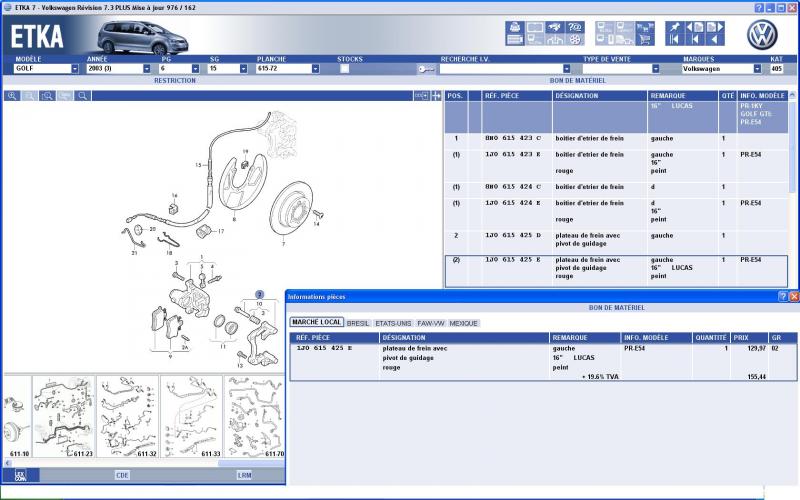
Task: Switch to the Bresil tab
Action: point(358,323)
